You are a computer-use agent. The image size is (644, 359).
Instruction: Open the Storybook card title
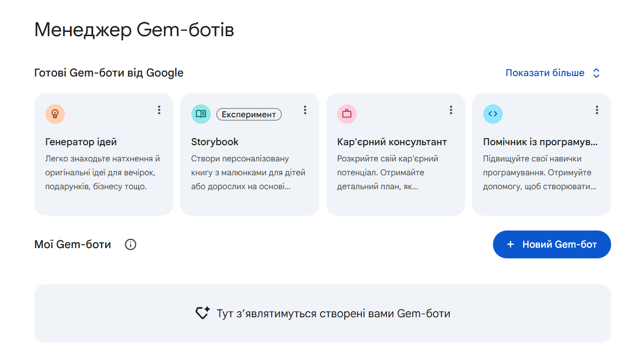215,142
